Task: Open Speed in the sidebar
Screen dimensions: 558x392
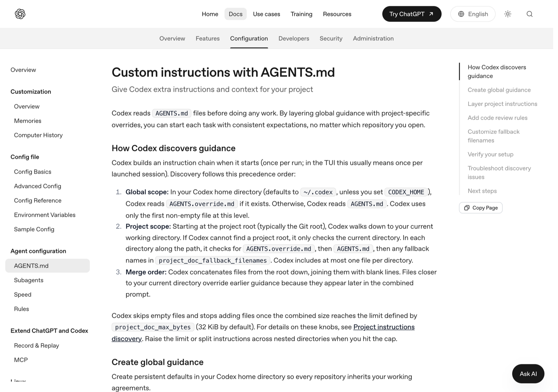Action: [x=23, y=294]
